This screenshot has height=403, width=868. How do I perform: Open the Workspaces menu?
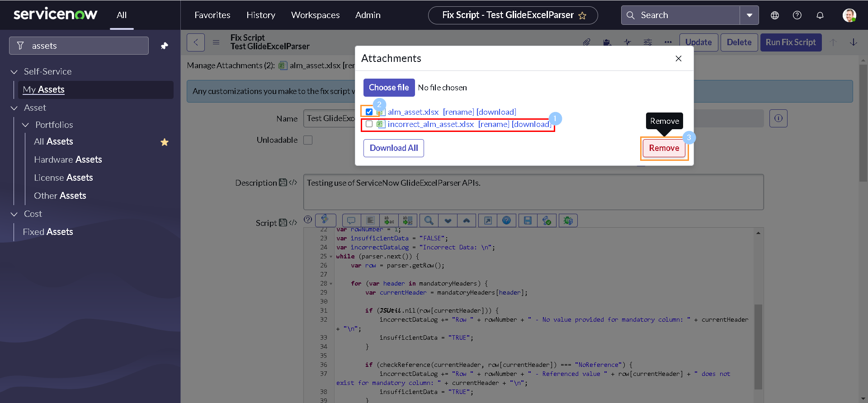coord(316,15)
